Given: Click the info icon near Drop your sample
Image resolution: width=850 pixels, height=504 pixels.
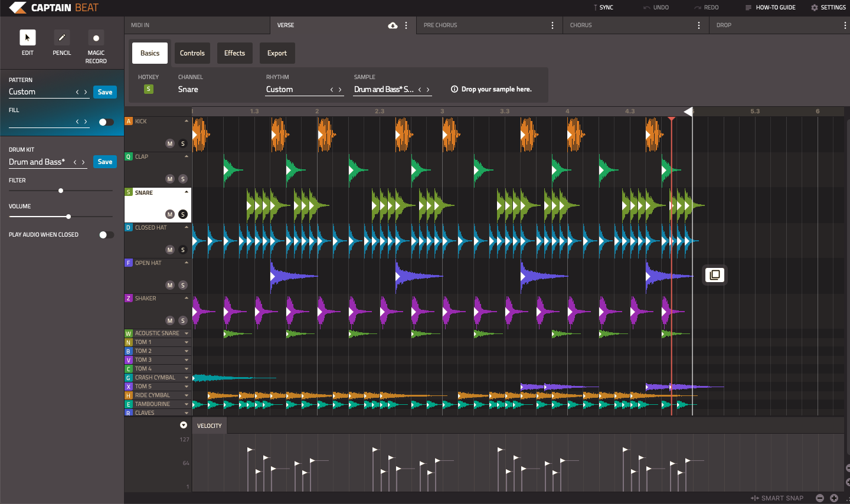Looking at the screenshot, I should click(455, 89).
